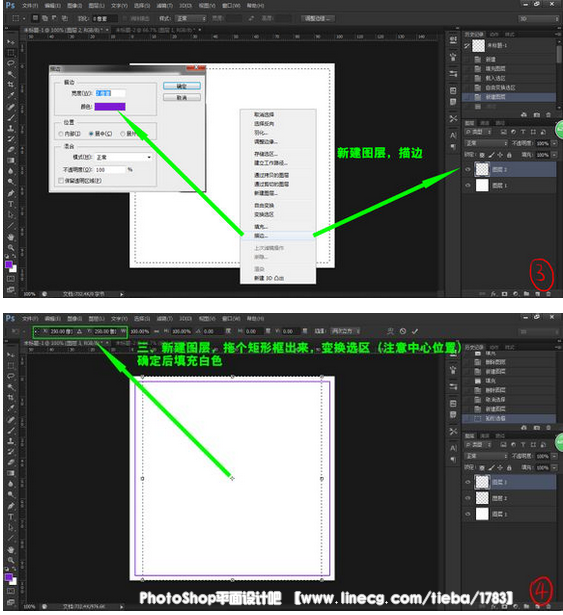Select the Hand tool in bottom screenshot

tap(11, 549)
